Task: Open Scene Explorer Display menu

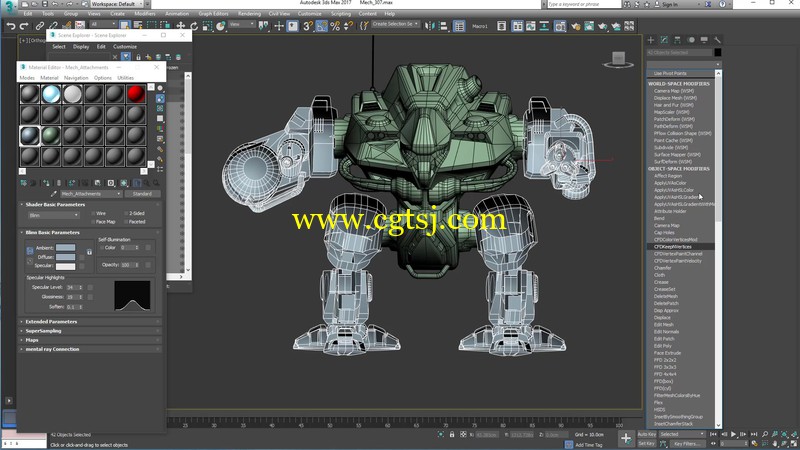Action: pos(81,47)
